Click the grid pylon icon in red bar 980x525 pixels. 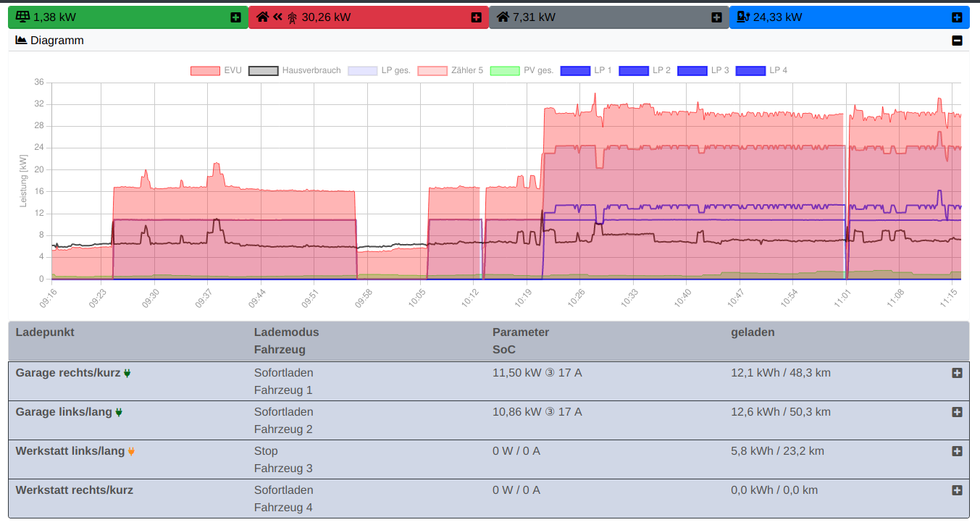click(x=292, y=17)
